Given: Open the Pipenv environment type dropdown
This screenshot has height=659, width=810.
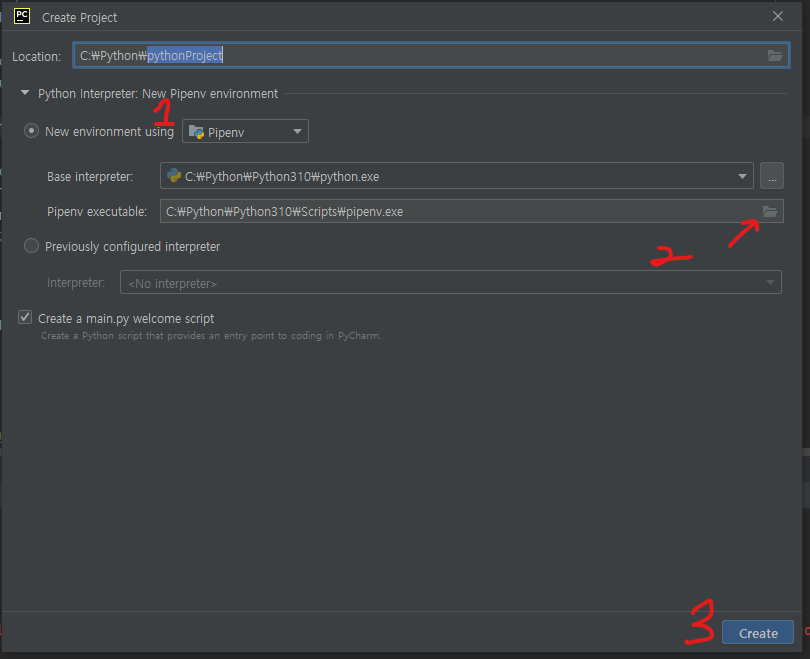Looking at the screenshot, I should point(245,132).
